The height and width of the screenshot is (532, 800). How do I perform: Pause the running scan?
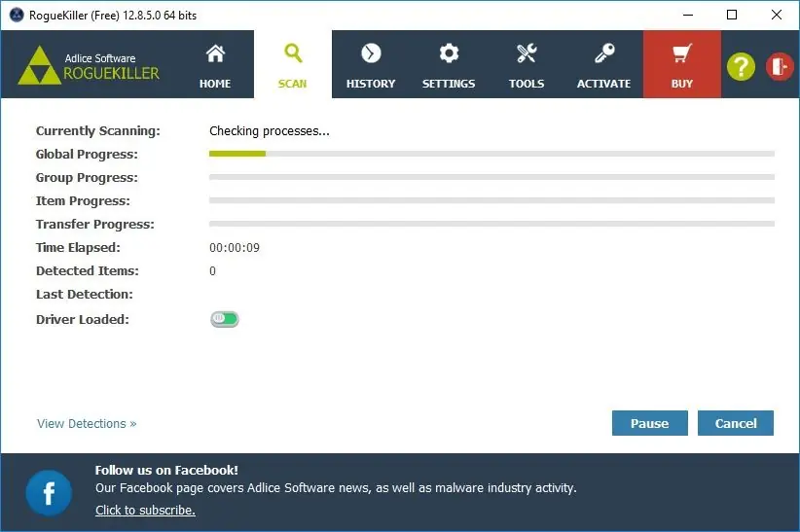(649, 423)
